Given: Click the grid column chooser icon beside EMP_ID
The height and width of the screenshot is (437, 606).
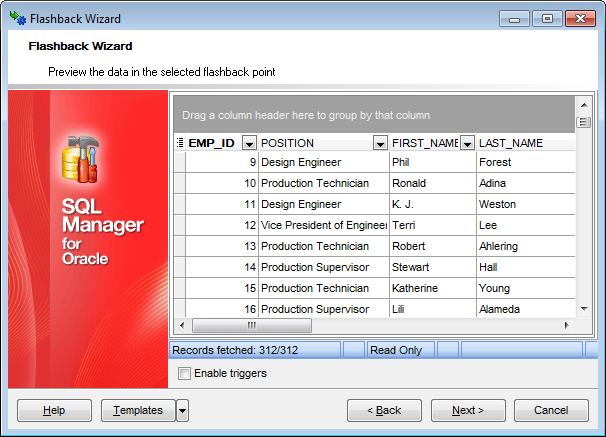Looking at the screenshot, I should point(180,143).
